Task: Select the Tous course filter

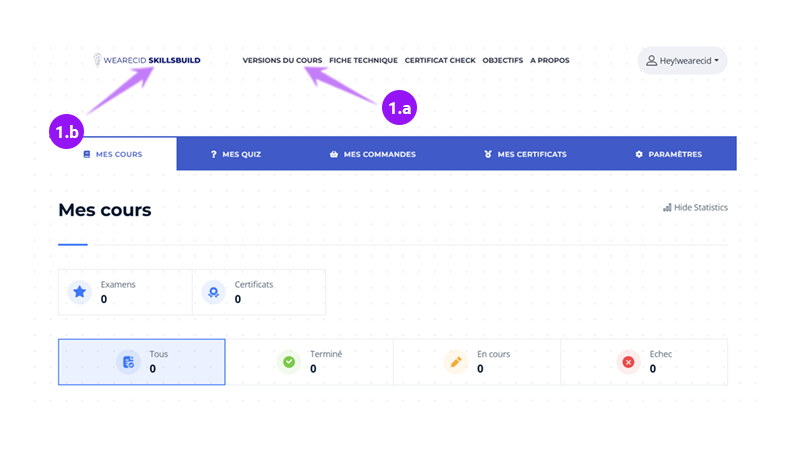Action: [x=142, y=362]
